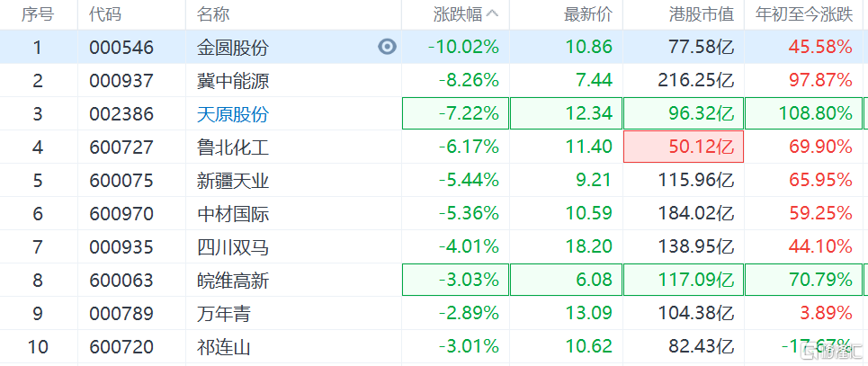Click the 名称 column header

pos(213,14)
